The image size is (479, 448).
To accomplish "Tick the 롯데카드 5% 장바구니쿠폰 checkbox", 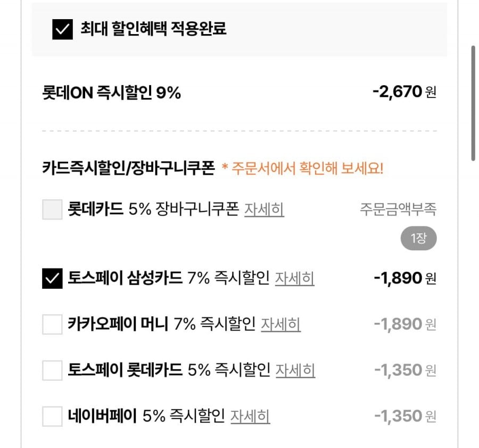I will pyautogui.click(x=52, y=209).
